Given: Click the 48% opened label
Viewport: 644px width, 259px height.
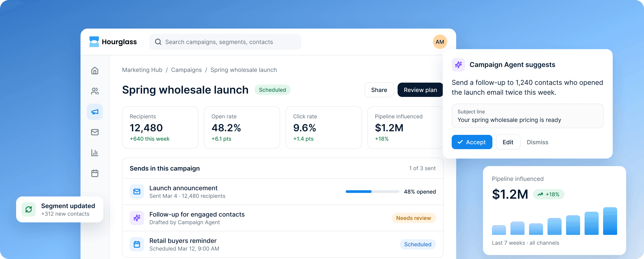Looking at the screenshot, I should point(420,192).
